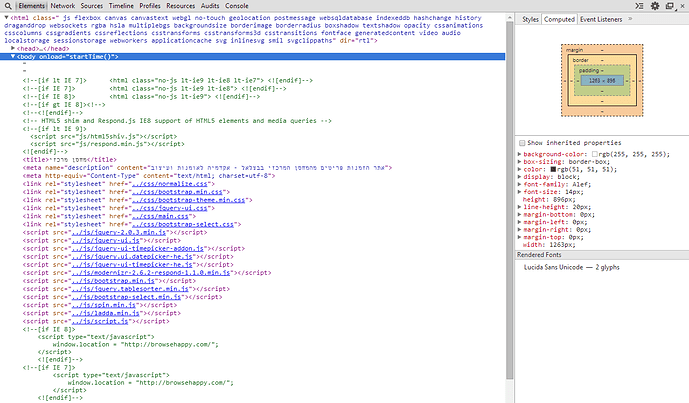Image resolution: width=689 pixels, height=403 pixels.
Task: Expand the font-family computed property
Action: 519,185
